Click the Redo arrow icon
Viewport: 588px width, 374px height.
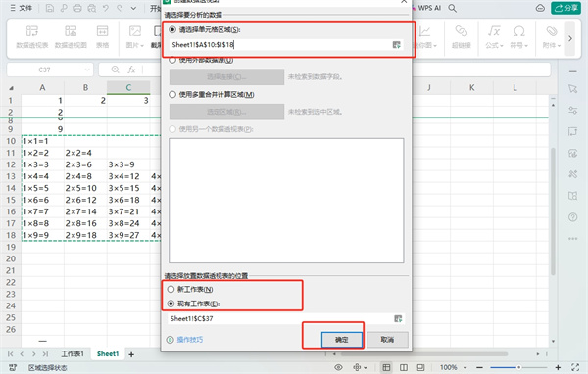(x=120, y=8)
